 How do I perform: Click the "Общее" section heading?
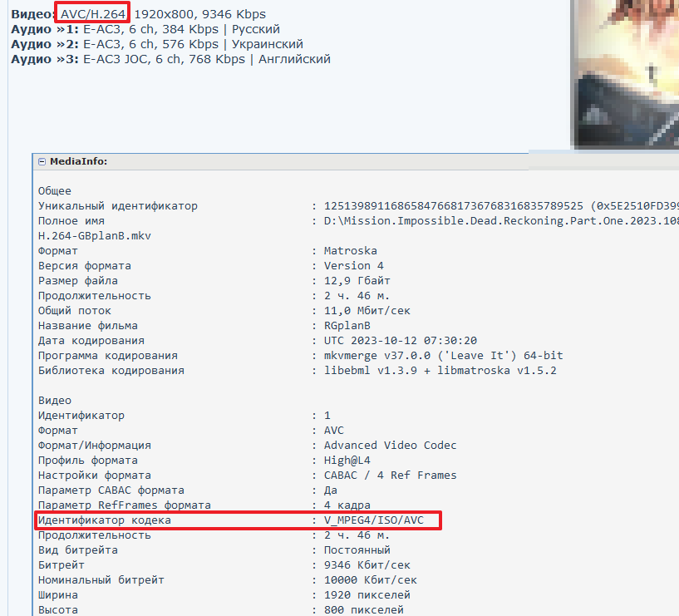pos(55,191)
